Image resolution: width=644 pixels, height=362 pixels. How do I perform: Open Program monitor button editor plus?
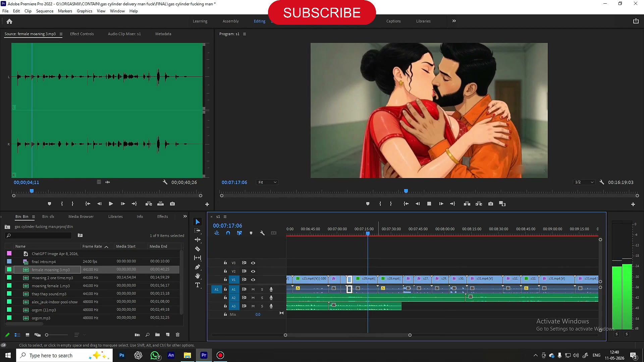point(633,204)
